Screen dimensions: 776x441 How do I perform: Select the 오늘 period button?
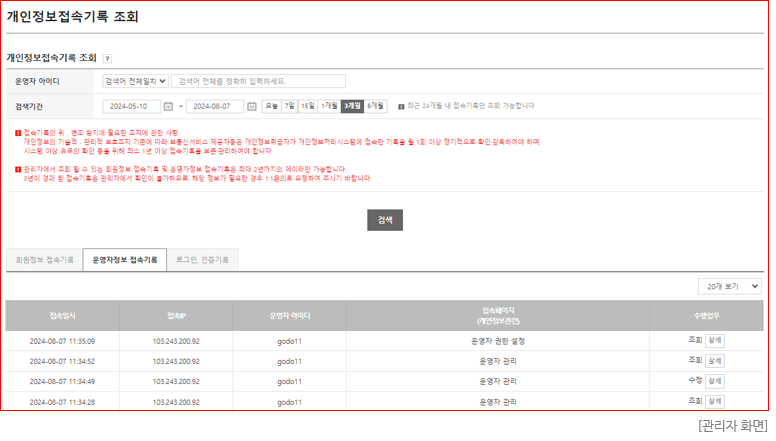(x=271, y=106)
